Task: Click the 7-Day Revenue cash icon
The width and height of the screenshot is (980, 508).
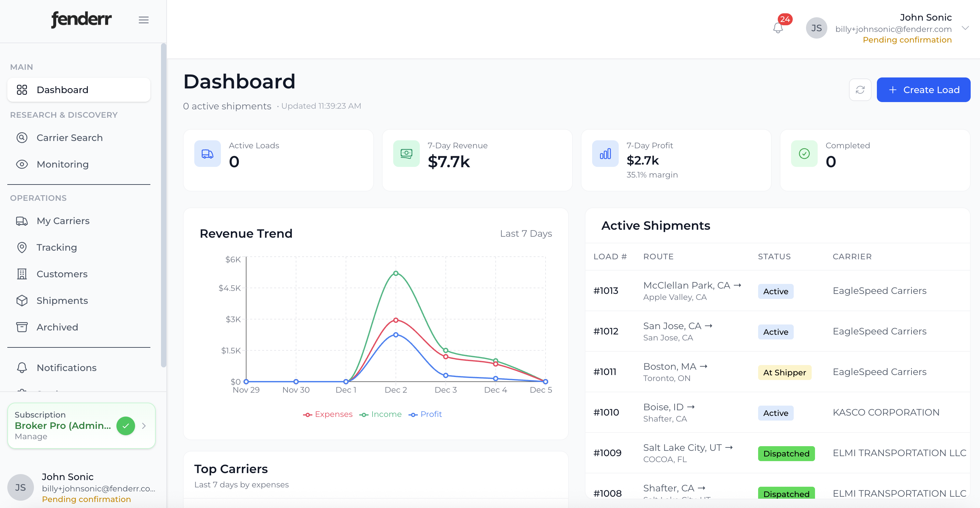Action: 406,154
